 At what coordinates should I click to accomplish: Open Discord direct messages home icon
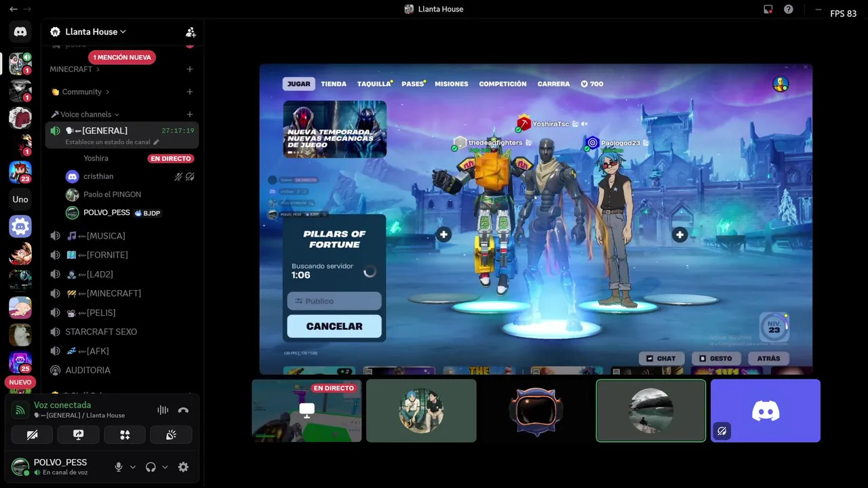[x=20, y=32]
